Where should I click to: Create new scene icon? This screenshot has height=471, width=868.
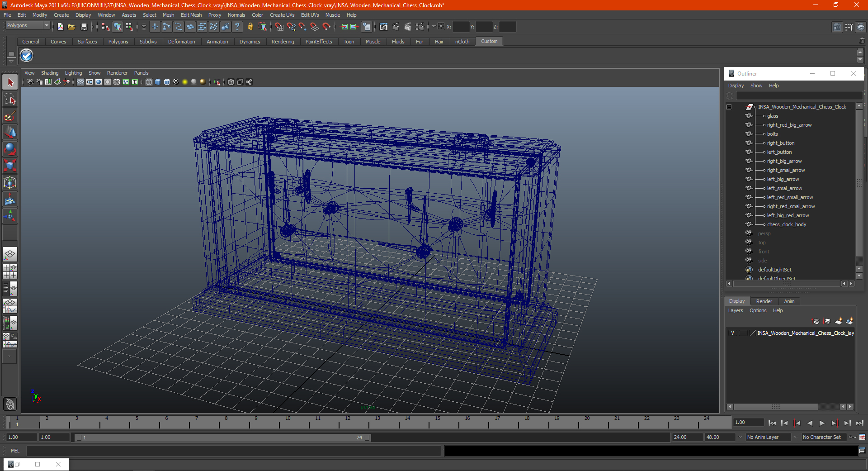[60, 27]
